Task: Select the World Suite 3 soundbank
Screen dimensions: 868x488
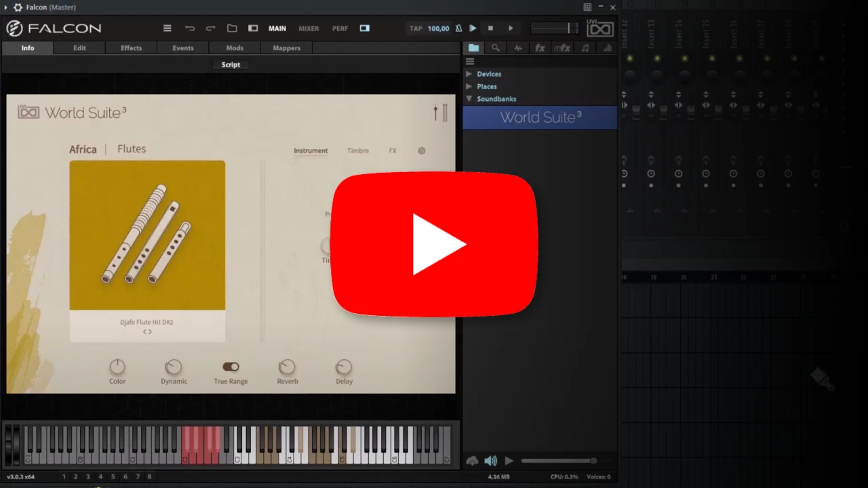Action: tap(540, 117)
